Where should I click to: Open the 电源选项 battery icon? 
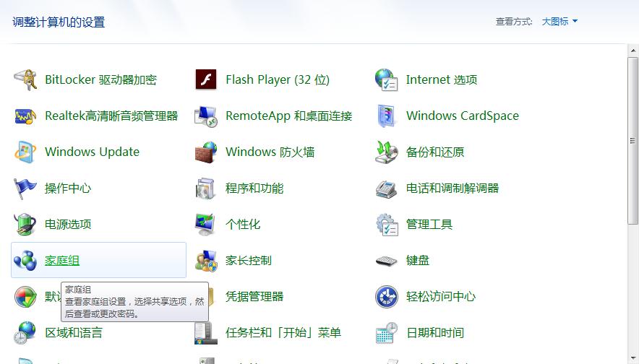(x=25, y=225)
